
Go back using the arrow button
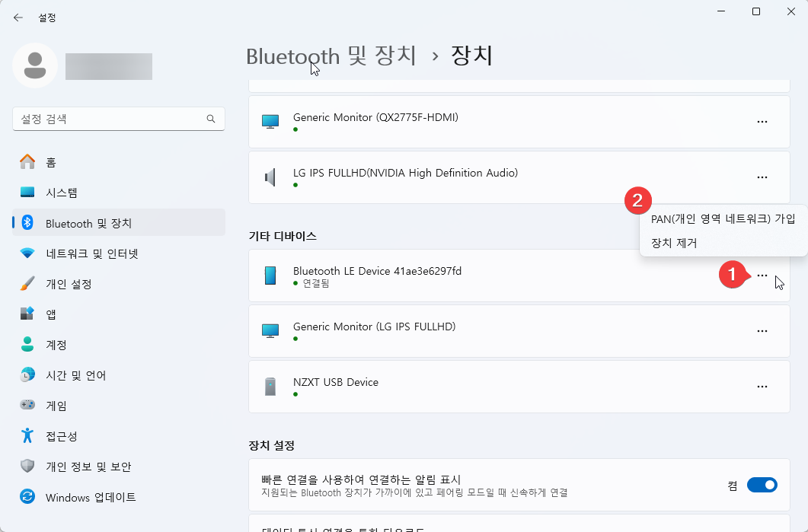pos(17,17)
